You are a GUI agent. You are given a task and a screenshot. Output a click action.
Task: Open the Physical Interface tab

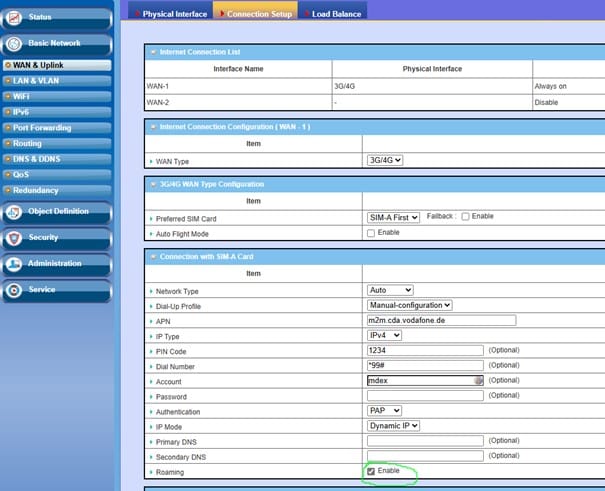[x=170, y=12]
